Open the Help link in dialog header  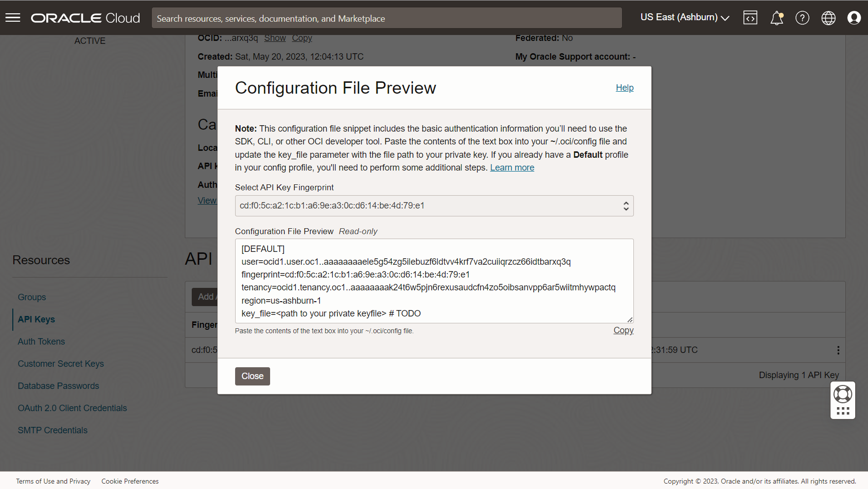click(x=624, y=88)
